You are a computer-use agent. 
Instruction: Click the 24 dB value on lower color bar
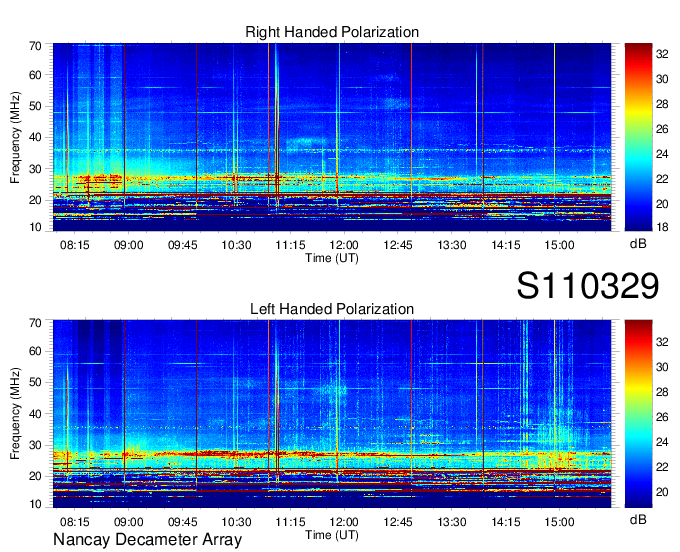[x=662, y=442]
